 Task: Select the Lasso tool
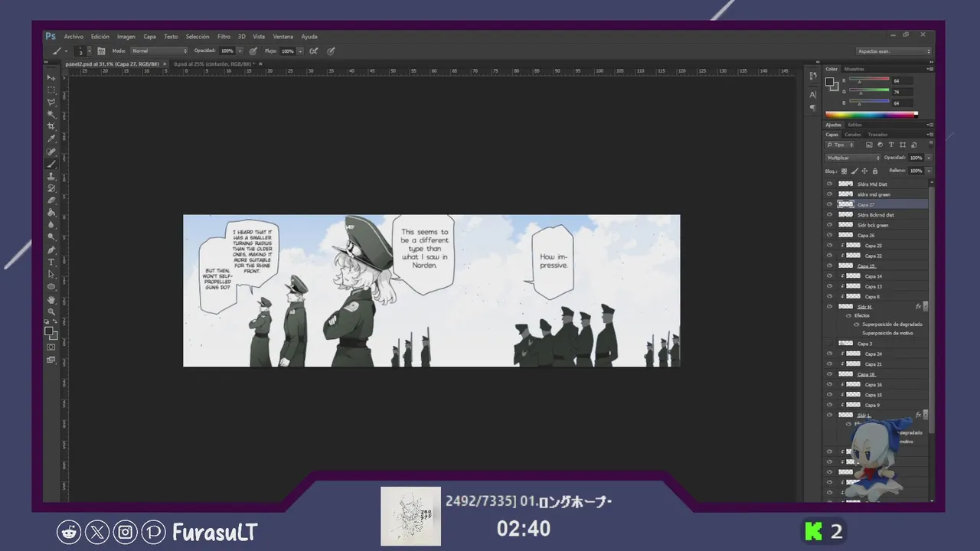click(x=51, y=102)
